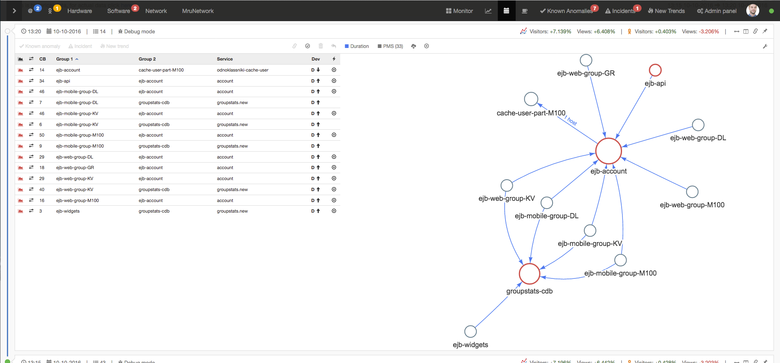The image size is (780, 363).
Task: Select the cache-user-part-M100 graph node
Action: (x=531, y=98)
